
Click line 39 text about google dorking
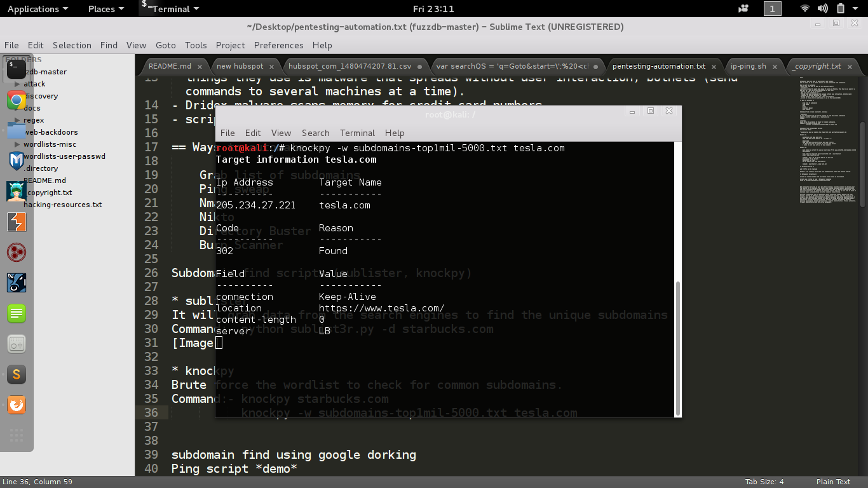click(x=294, y=454)
